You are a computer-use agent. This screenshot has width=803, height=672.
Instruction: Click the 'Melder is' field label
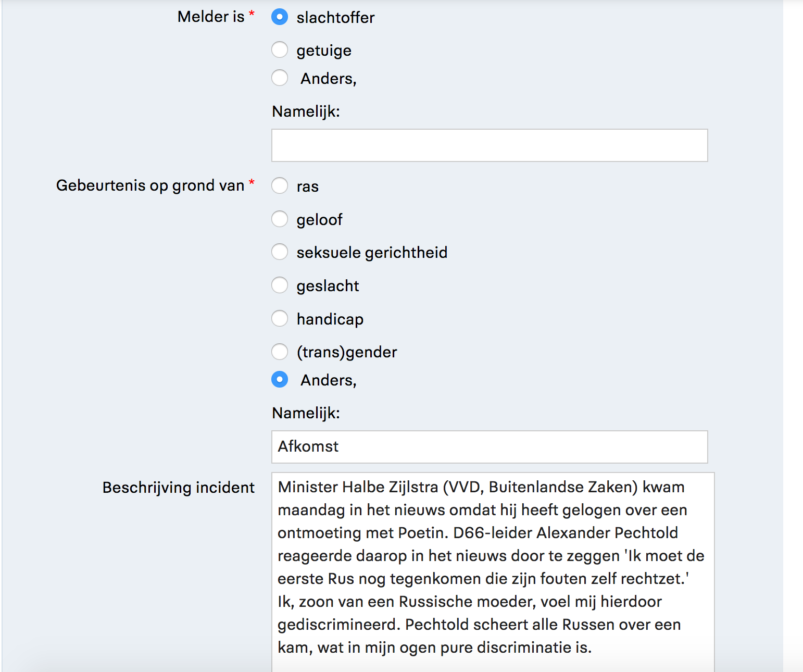(211, 17)
